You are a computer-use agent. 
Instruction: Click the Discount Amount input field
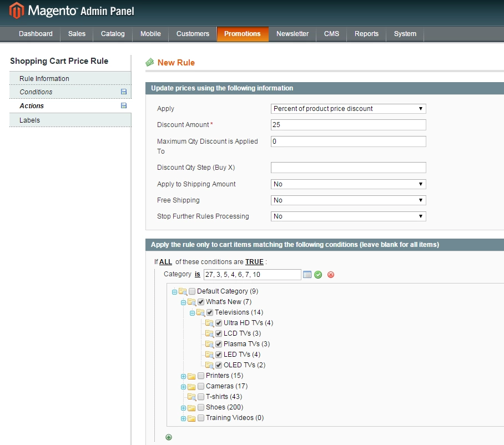(349, 125)
